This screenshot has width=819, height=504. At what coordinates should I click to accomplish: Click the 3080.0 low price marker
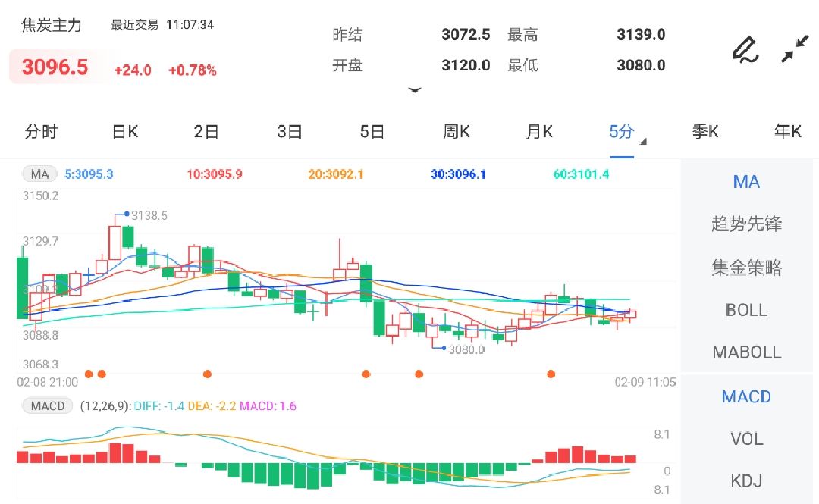[467, 349]
